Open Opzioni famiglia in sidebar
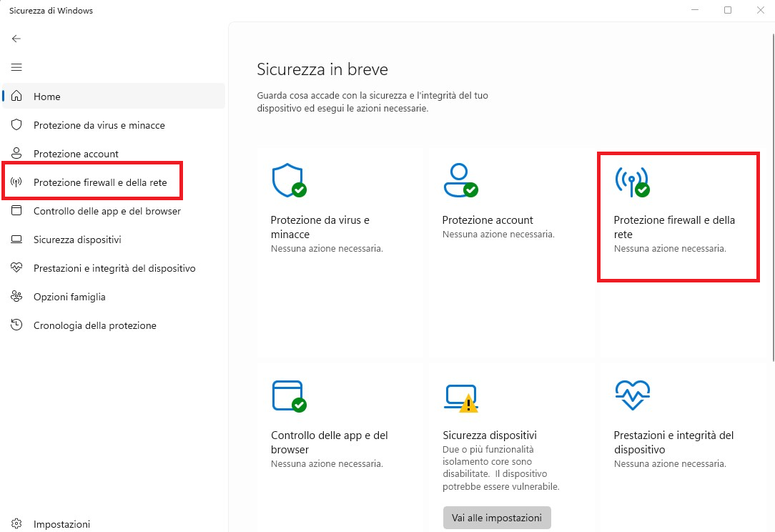775x532 pixels. [69, 297]
